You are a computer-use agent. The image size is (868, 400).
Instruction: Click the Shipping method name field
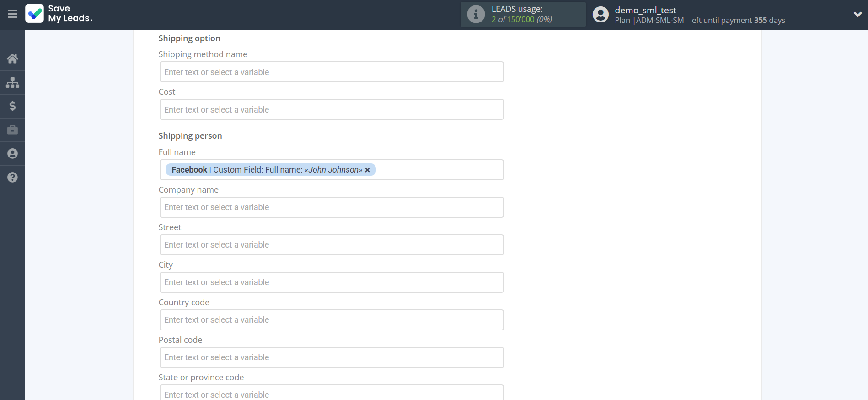tap(332, 72)
